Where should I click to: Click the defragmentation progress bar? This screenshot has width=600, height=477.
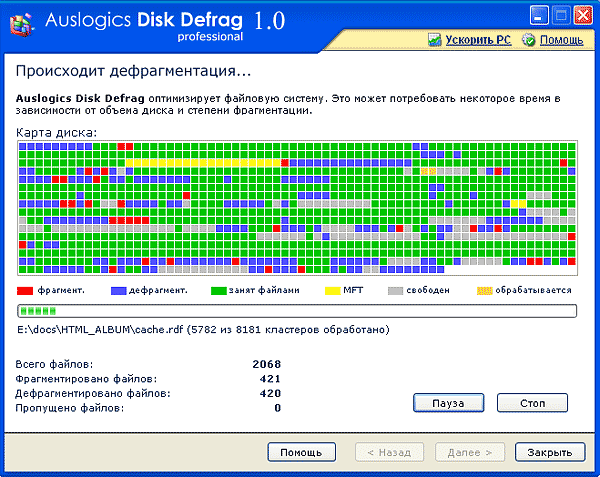coord(297,311)
